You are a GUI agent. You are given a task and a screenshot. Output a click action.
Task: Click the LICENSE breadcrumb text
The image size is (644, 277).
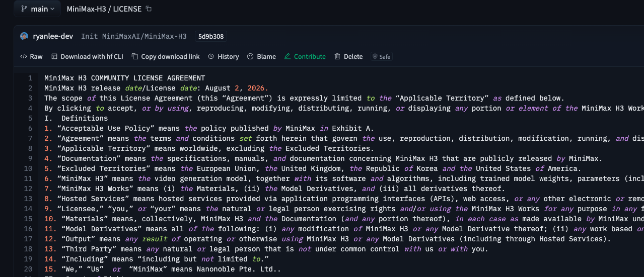[x=127, y=9]
